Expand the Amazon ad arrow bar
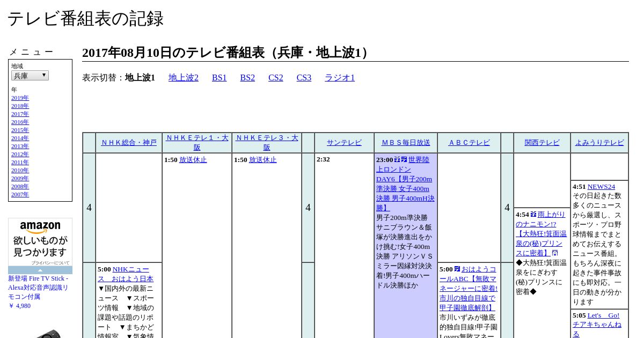Screen dimensions: 644x338 40,270
